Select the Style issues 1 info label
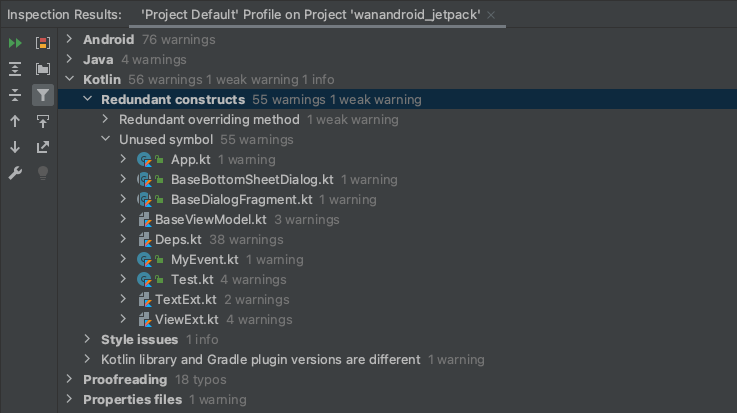This screenshot has height=413, width=737. (160, 339)
